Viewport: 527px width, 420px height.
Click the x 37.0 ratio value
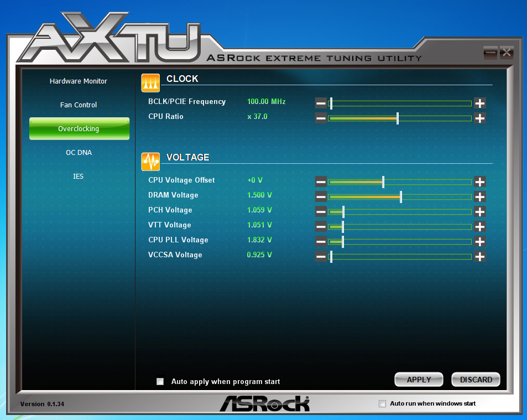tap(257, 116)
